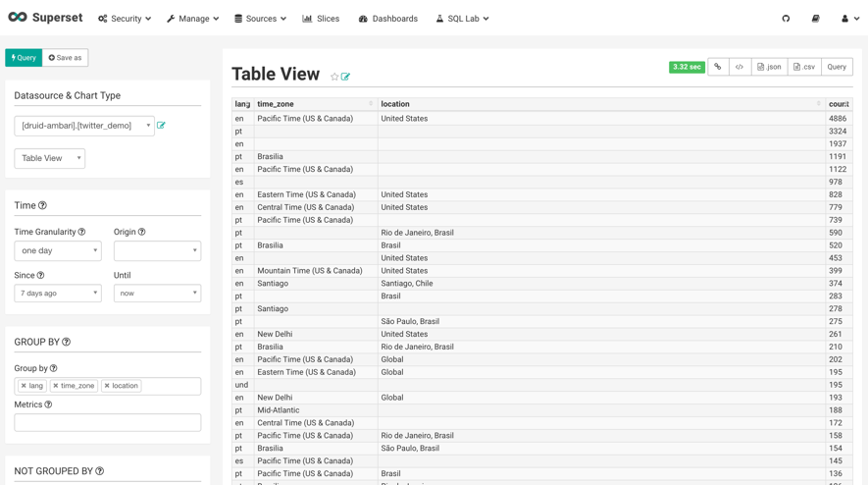Open the Until now dropdown
Screen dimensions: 868x485
(x=157, y=294)
